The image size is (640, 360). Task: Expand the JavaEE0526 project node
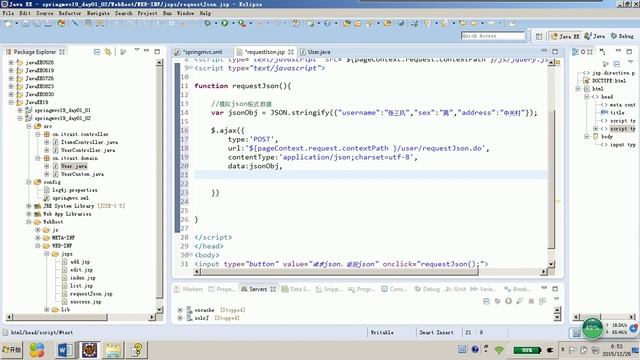pyautogui.click(x=11, y=62)
